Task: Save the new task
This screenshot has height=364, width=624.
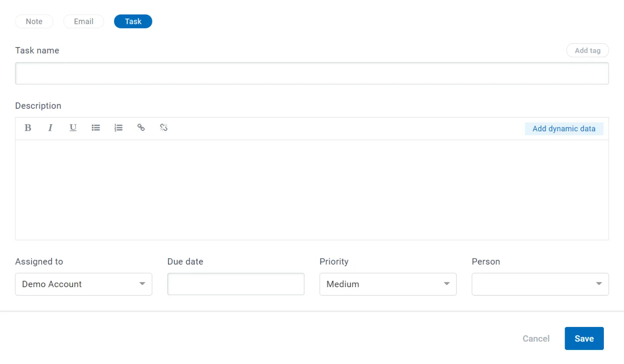Action: 584,339
